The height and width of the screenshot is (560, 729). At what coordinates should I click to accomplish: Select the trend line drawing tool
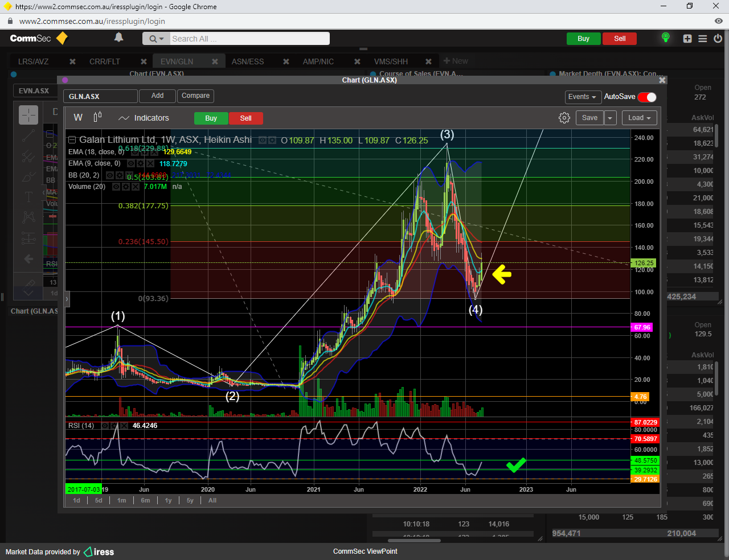coord(28,135)
